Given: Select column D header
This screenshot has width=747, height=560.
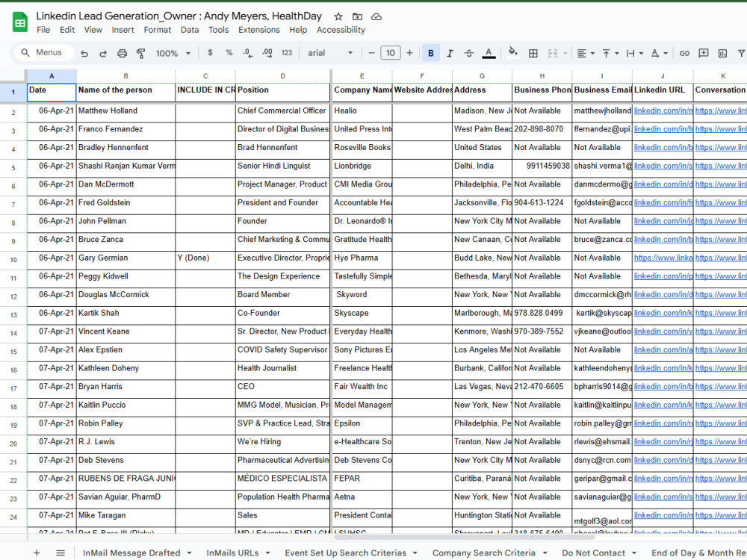Looking at the screenshot, I should [x=282, y=75].
